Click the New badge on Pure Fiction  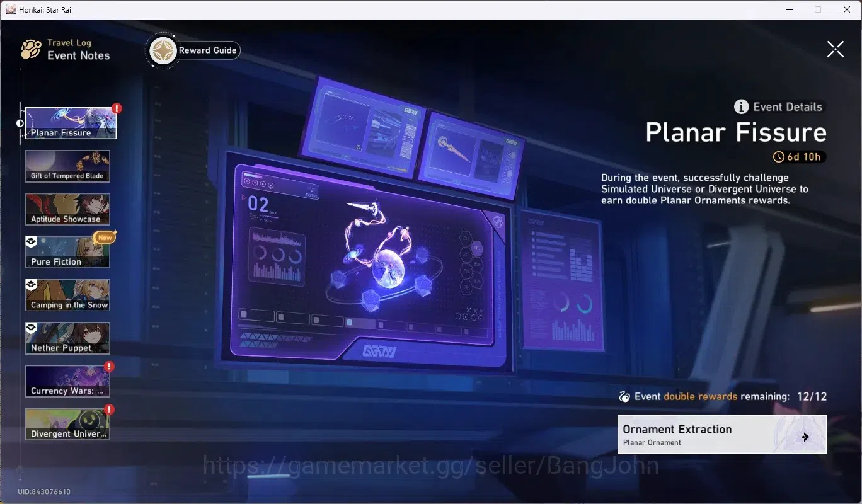105,238
